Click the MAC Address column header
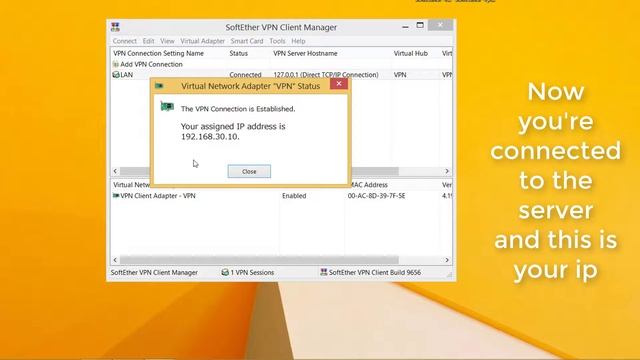The image size is (640, 360). pos(369,185)
